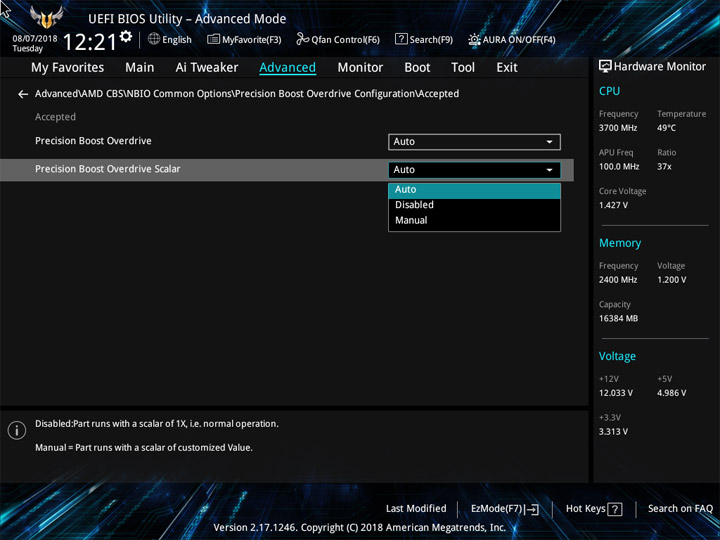Click the back arrow in breadcrumb
Viewport: 720px width, 540px height.
coord(23,94)
